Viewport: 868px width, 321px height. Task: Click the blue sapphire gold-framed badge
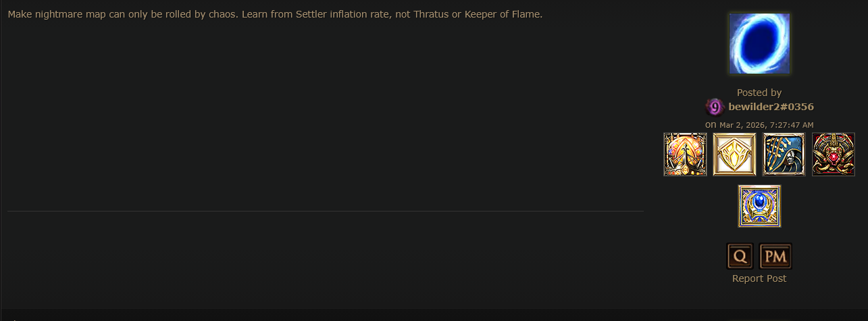tap(759, 206)
